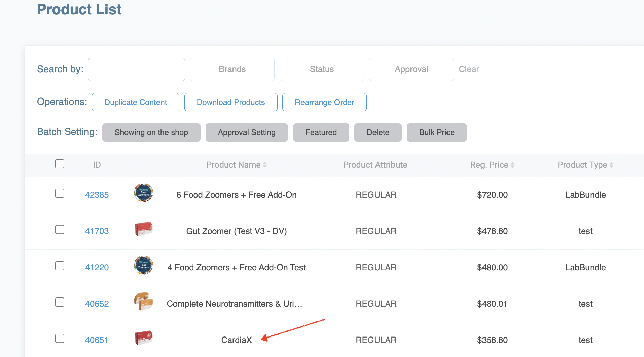This screenshot has width=644, height=357.
Task: Open the Approval filter dropdown
Action: (411, 69)
